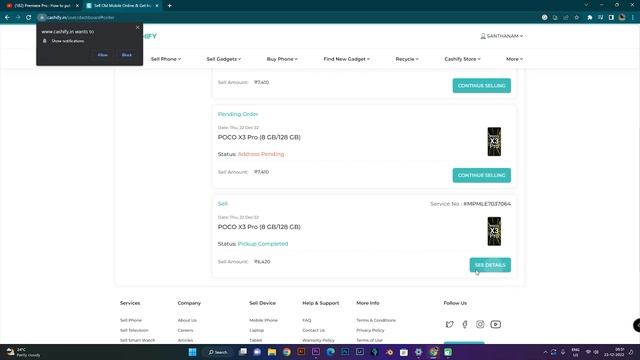Open the Contact Us footer link
The width and height of the screenshot is (640, 360).
pyautogui.click(x=313, y=330)
